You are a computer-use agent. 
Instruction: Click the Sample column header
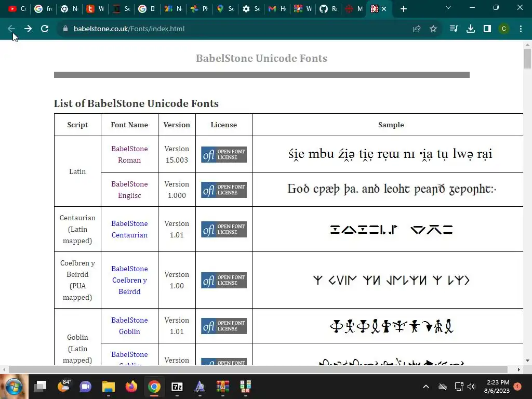tap(391, 125)
